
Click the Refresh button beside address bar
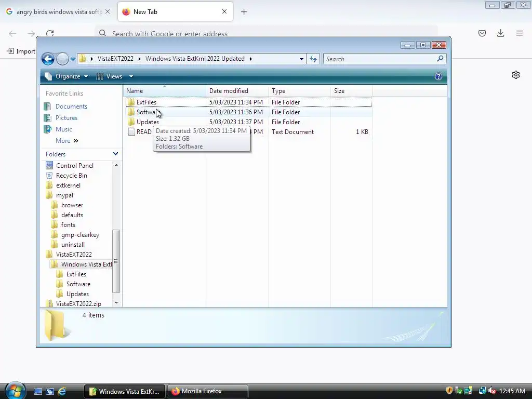[313, 59]
